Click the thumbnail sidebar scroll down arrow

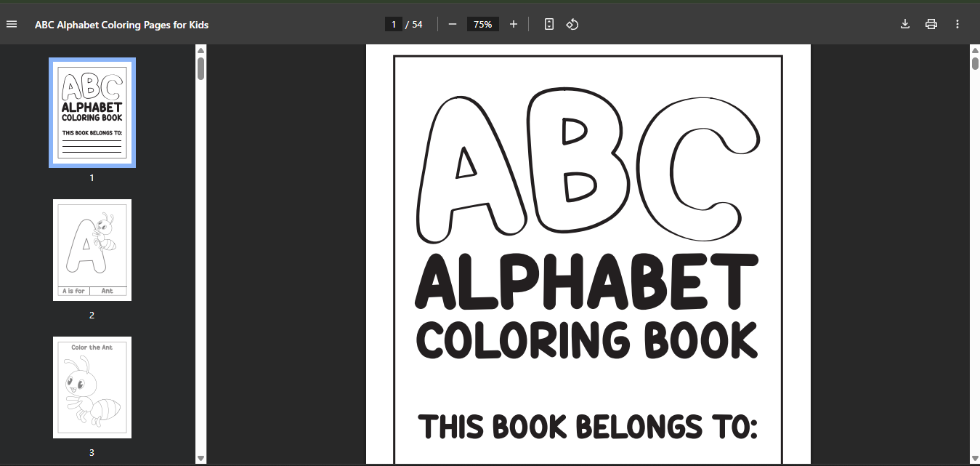[x=201, y=458]
